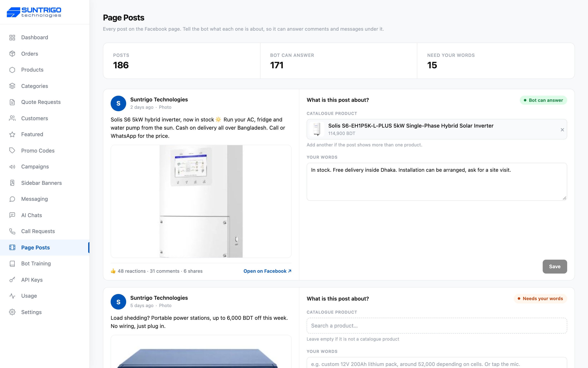This screenshot has width=588, height=368.
Task: Click the Products hexagon icon
Action: tap(12, 70)
